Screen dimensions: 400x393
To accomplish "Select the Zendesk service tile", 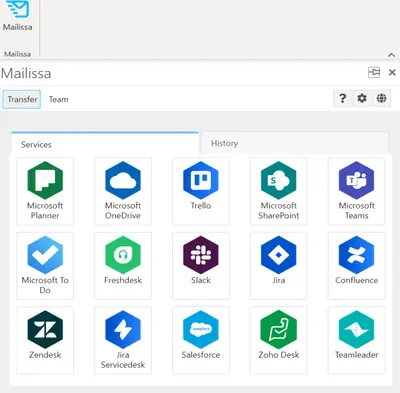I will 45,340.
